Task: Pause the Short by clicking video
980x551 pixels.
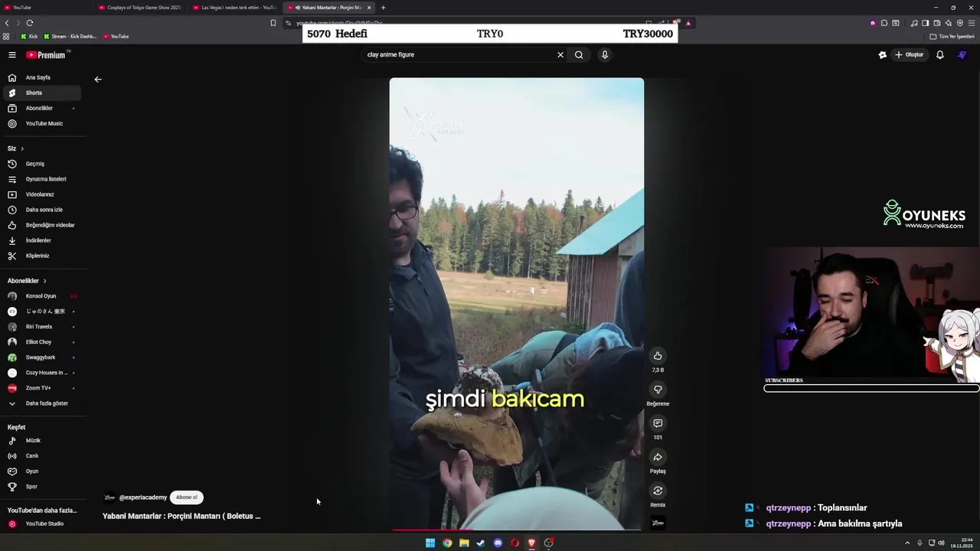Action: coord(517,303)
